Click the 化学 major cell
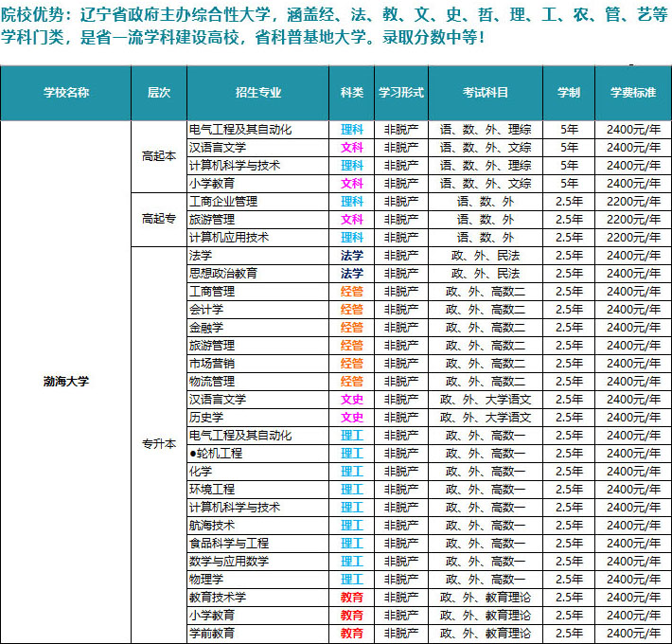672x644 pixels. point(258,472)
